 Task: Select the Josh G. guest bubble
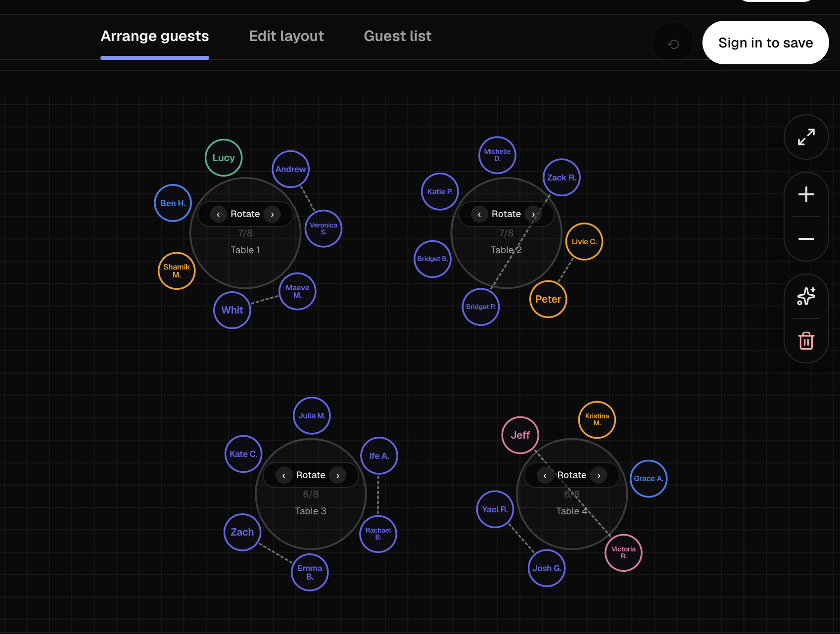[x=547, y=568]
